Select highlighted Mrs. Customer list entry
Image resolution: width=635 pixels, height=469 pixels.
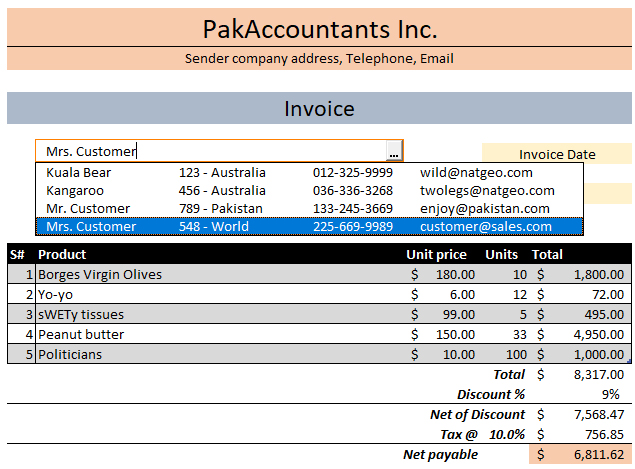[309, 226]
